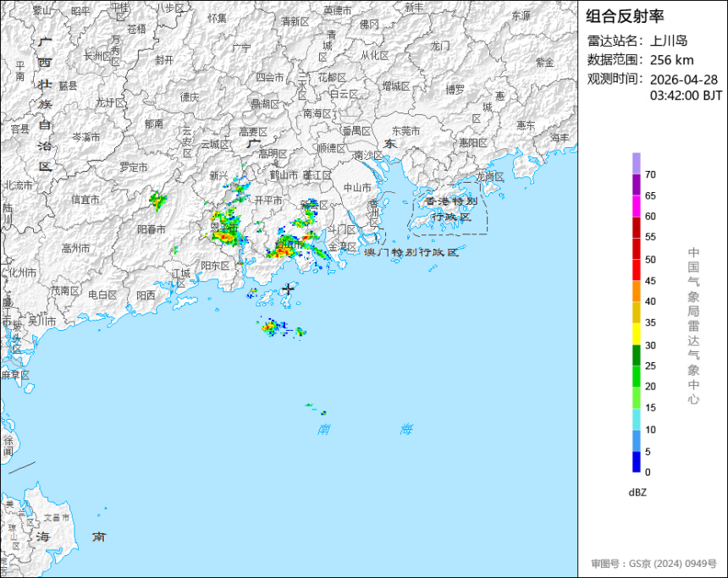Click the 白云区 map label
This screenshot has width=728, height=578.
pyautogui.click(x=344, y=94)
